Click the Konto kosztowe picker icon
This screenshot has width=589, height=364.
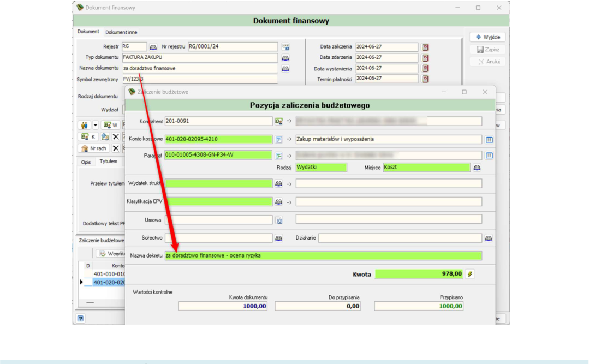pyautogui.click(x=278, y=139)
